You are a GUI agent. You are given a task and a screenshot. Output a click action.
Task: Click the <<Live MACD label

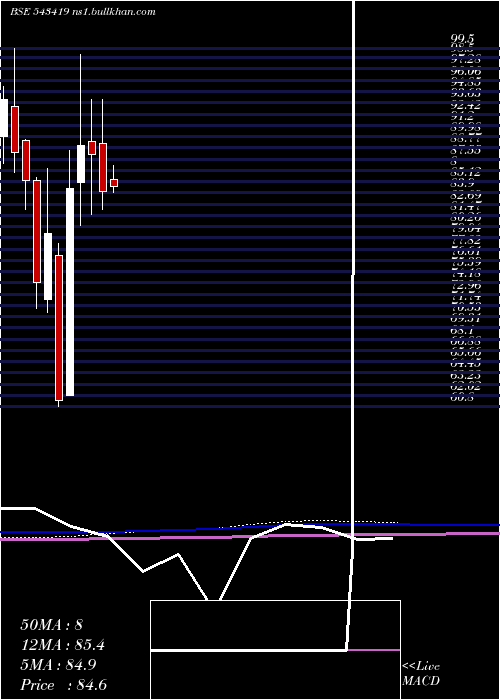click(x=421, y=674)
